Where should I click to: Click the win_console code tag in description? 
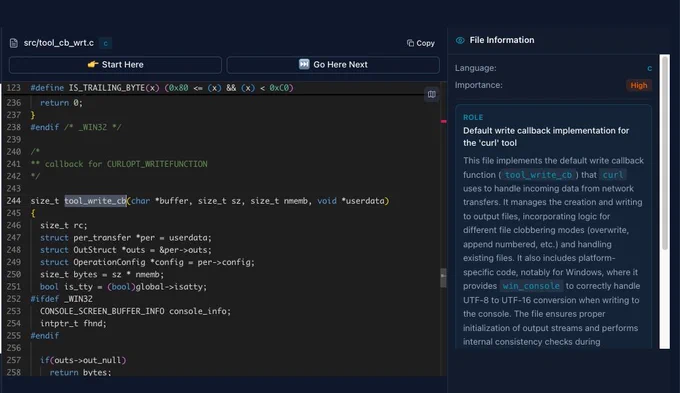[531, 286]
